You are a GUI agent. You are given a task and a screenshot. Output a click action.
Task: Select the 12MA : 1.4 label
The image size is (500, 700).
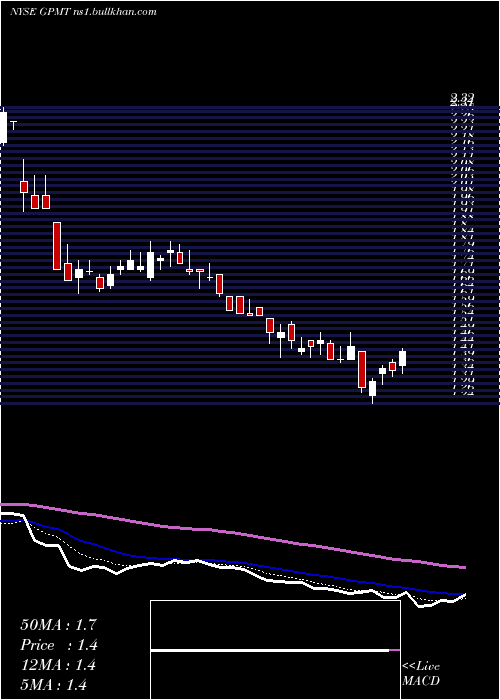[x=58, y=665]
